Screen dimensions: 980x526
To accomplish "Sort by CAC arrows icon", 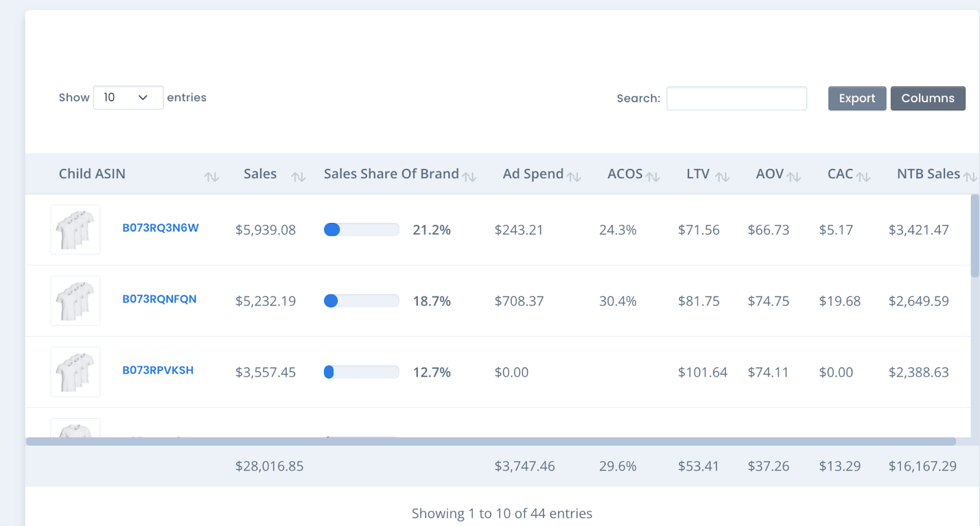I will (x=863, y=177).
